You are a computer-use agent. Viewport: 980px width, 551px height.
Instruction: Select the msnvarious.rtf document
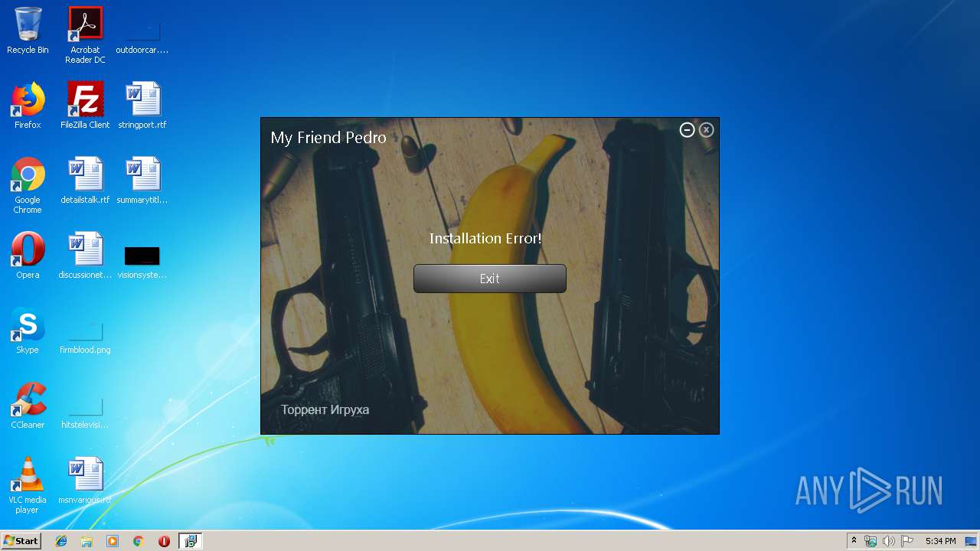point(85,481)
